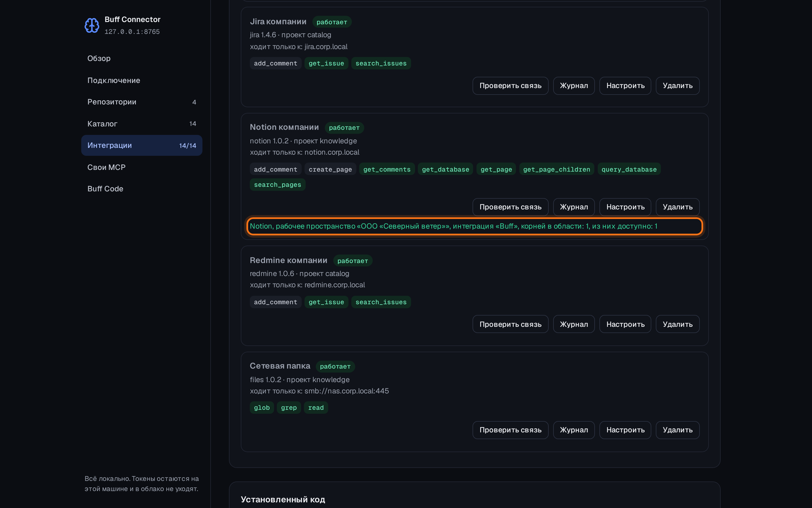Click the Redmine компании card title
The width and height of the screenshot is (812, 508).
tap(288, 260)
